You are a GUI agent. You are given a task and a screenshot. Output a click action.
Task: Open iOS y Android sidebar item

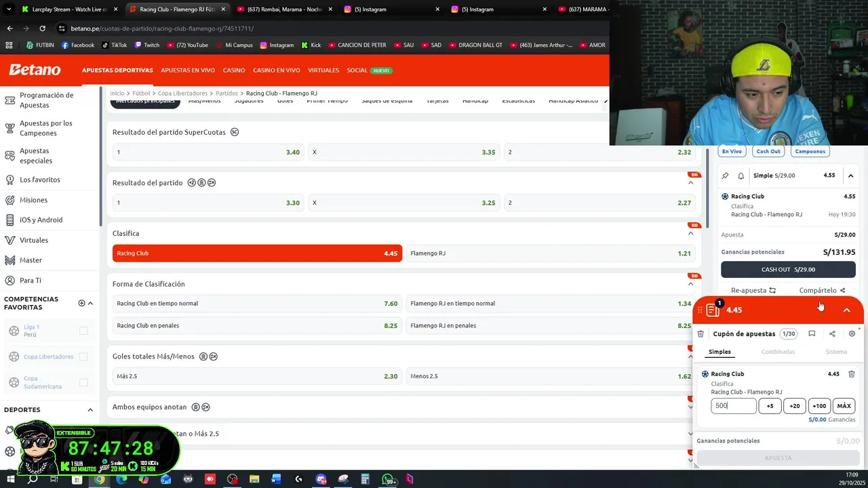(41, 220)
